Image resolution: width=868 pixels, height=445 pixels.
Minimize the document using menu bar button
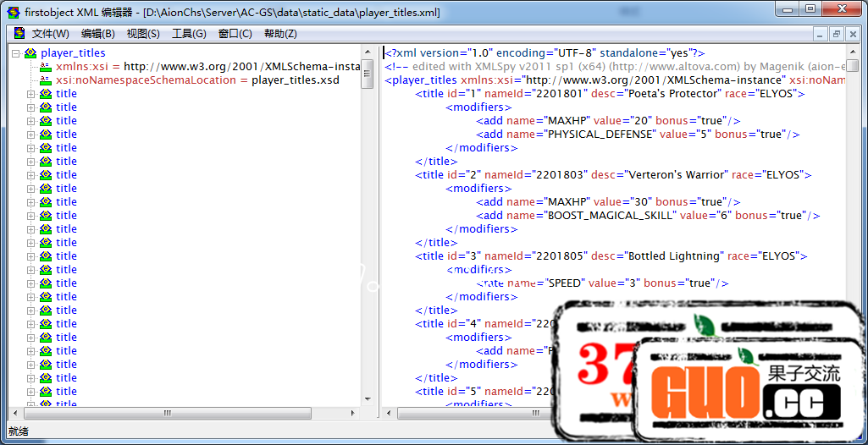pos(820,34)
